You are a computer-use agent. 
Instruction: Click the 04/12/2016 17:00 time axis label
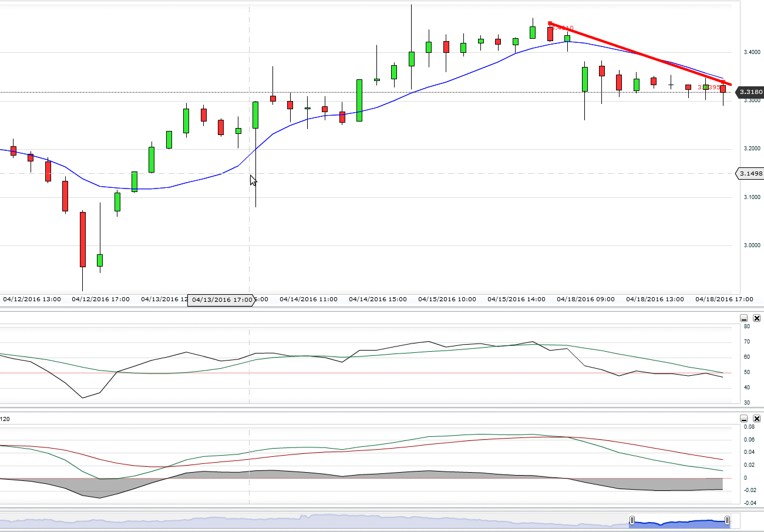(x=100, y=299)
